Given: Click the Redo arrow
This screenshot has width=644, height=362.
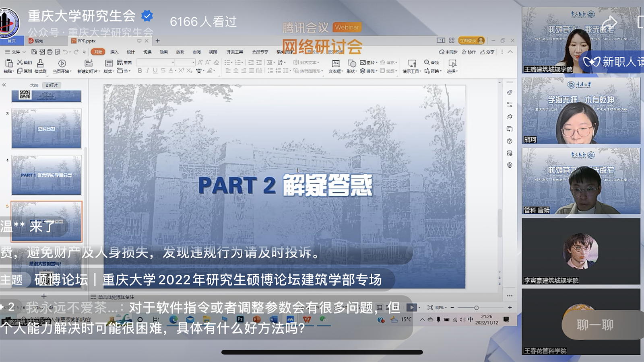Looking at the screenshot, I should (x=76, y=52).
